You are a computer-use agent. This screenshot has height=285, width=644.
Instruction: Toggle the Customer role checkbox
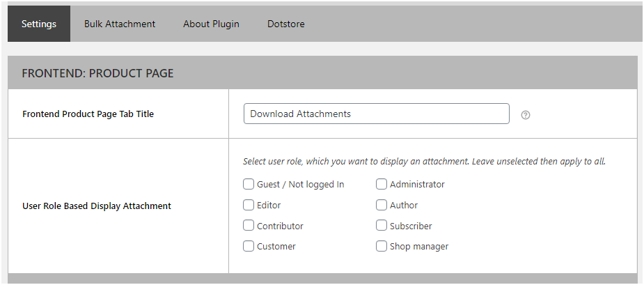[x=249, y=246]
